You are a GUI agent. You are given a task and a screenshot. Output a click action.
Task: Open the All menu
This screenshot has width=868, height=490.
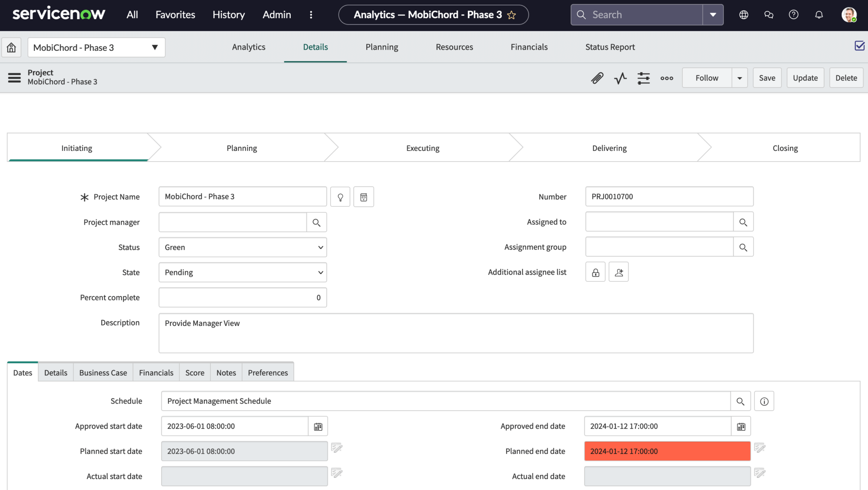[x=132, y=15]
